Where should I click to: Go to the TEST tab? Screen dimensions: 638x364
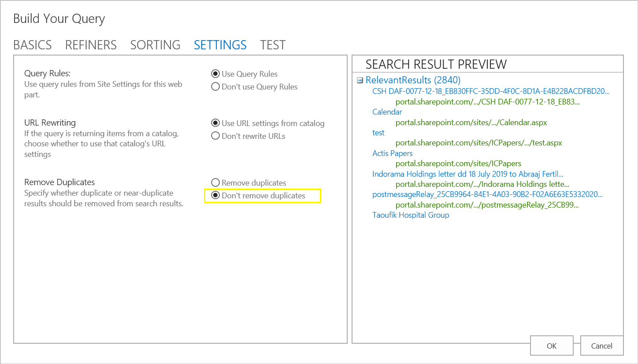[273, 45]
